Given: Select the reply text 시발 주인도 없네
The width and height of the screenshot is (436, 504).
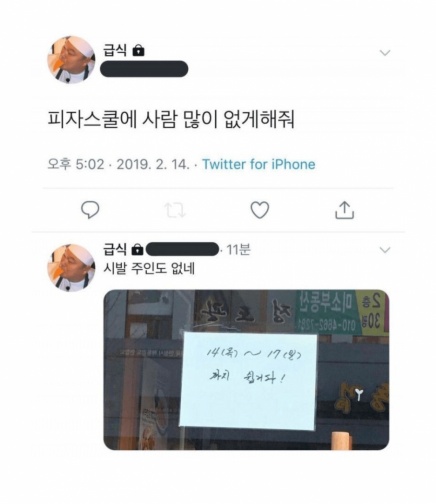Looking at the screenshot, I should [x=149, y=268].
